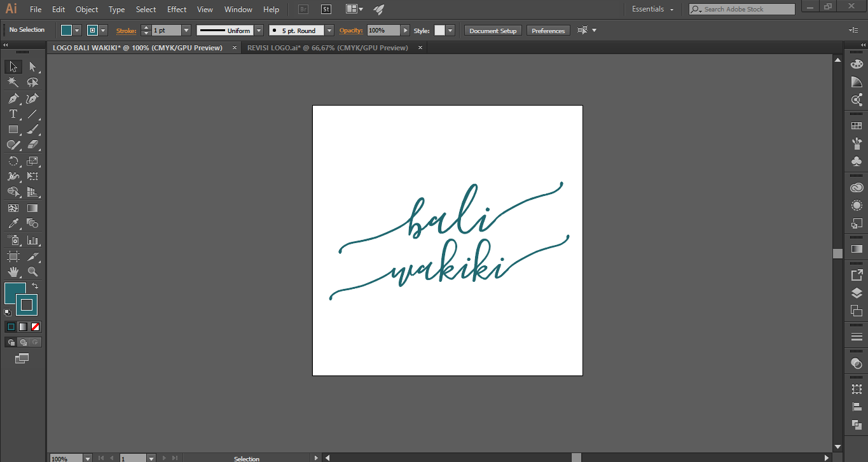This screenshot has height=462, width=868.
Task: Expand the Opacity slider arrow
Action: [x=405, y=31]
